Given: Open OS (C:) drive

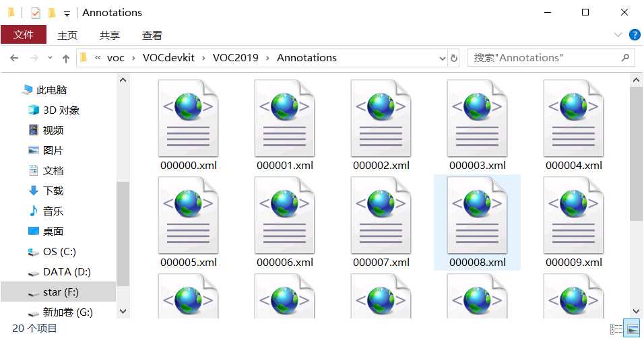Looking at the screenshot, I should tap(52, 251).
